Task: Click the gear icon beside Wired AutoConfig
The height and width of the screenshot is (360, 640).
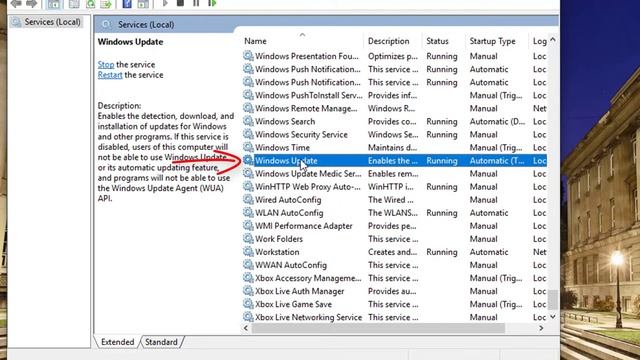Action: click(248, 199)
